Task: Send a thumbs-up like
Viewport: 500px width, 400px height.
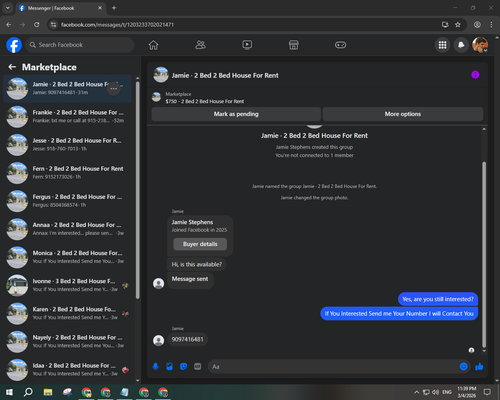Action: pyautogui.click(x=479, y=367)
